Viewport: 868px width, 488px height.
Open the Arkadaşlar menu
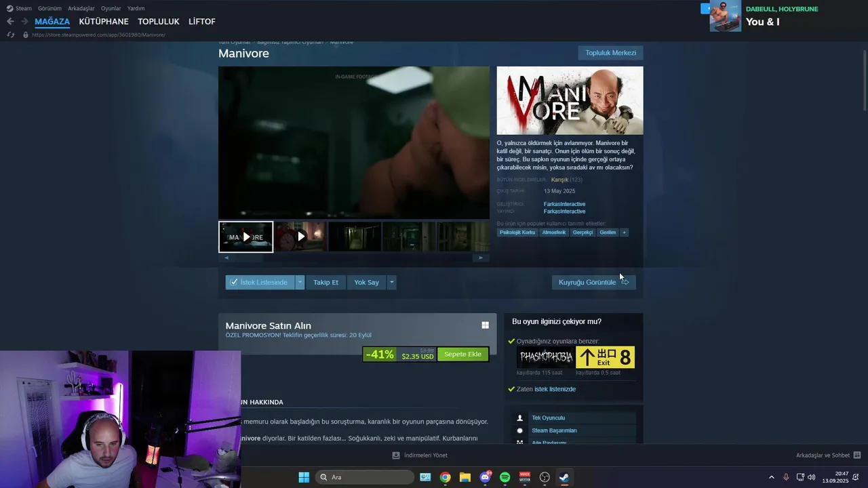click(x=81, y=8)
